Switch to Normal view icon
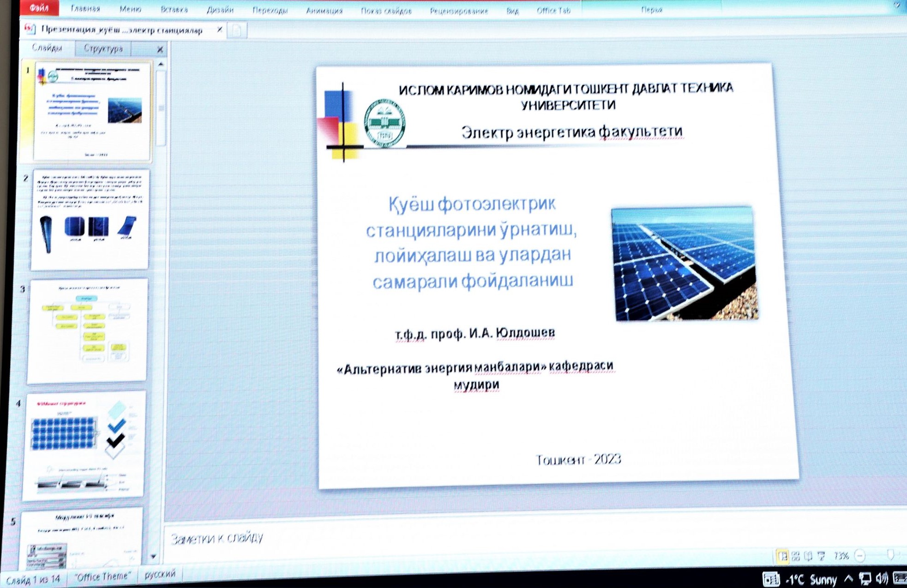 (782, 556)
